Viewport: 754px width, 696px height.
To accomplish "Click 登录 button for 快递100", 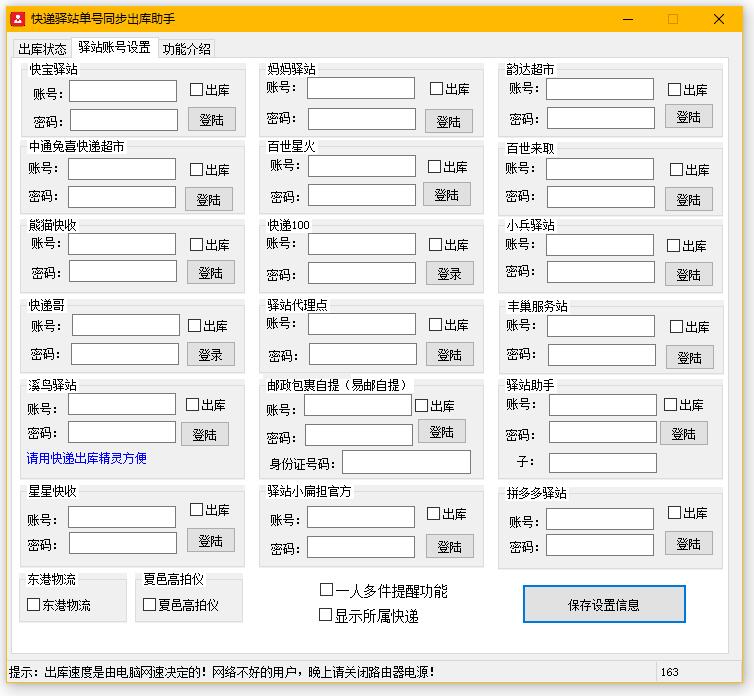I will coord(450,273).
